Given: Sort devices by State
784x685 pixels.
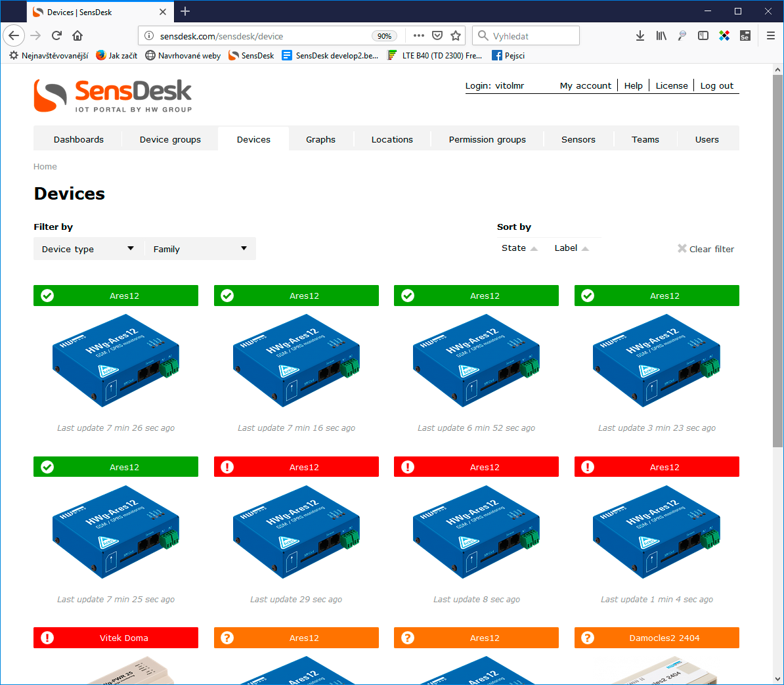Looking at the screenshot, I should (x=519, y=248).
